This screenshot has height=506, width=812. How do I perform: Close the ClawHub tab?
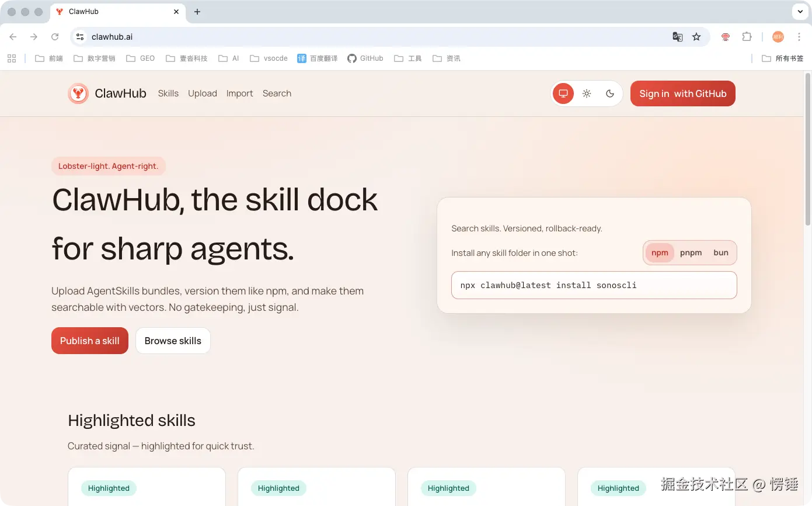point(177,12)
